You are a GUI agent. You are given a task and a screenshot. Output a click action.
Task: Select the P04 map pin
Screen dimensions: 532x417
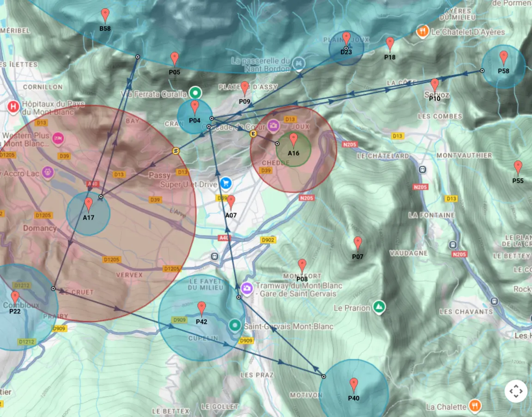coord(195,108)
